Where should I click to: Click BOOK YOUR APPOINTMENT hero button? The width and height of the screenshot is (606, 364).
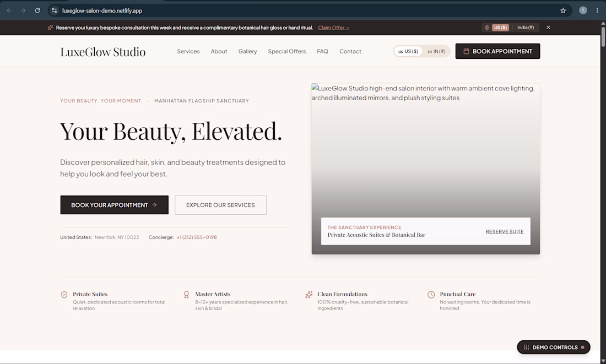click(x=115, y=205)
